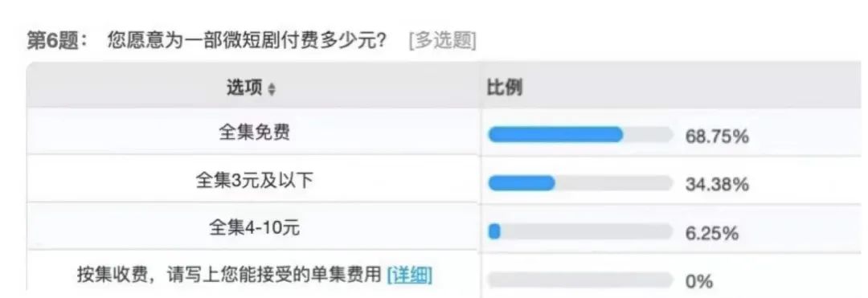The width and height of the screenshot is (868, 298).
Task: Click the sort arrows beside 选项 header
Action: 272,90
